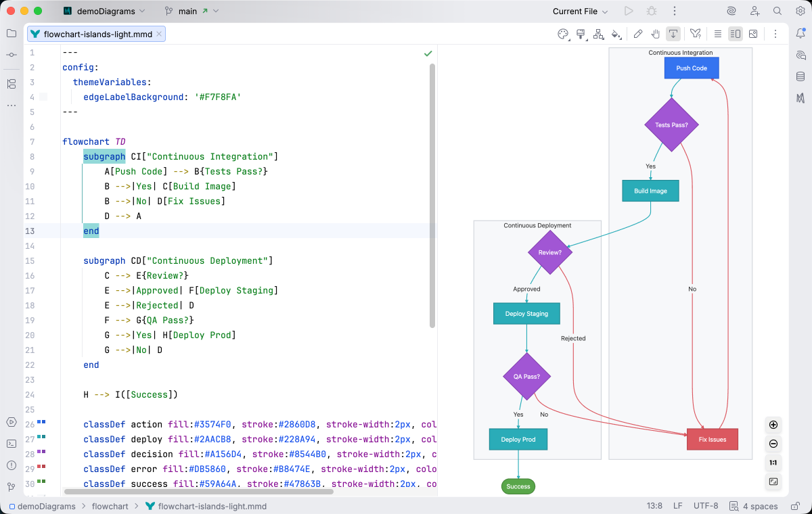Click the editor vertical scrollbar thumb
Viewport: 812px width, 514px height.
coord(432,196)
